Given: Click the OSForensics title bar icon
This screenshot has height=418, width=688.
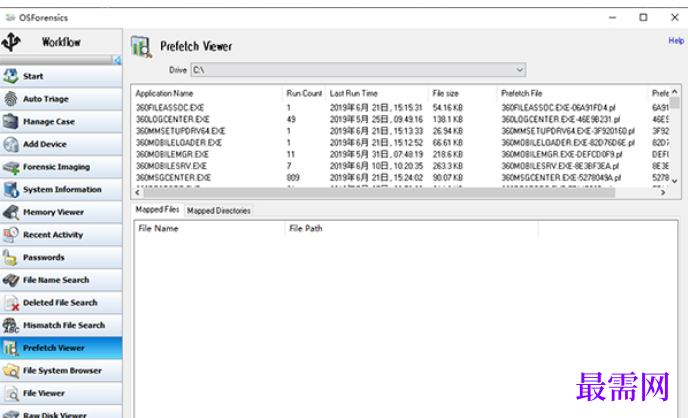Looking at the screenshot, I should 10,18.
